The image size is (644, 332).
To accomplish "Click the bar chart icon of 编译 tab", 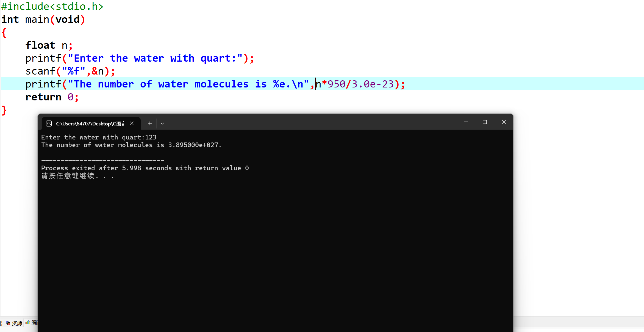I will (28, 322).
